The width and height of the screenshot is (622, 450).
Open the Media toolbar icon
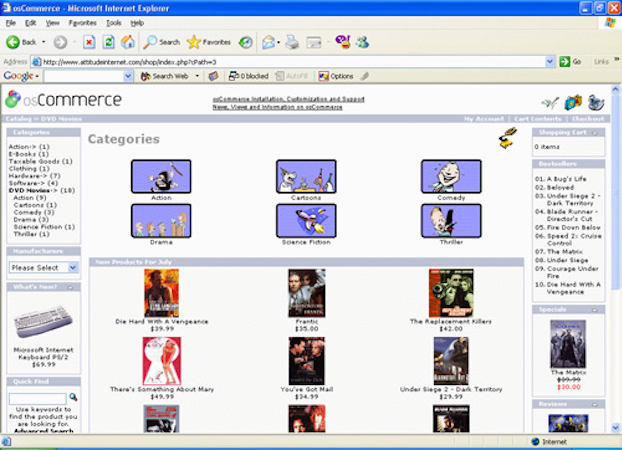(246, 42)
